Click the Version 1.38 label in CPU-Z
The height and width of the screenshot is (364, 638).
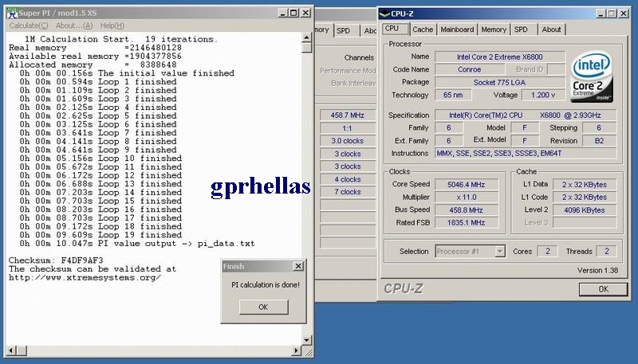(x=597, y=271)
